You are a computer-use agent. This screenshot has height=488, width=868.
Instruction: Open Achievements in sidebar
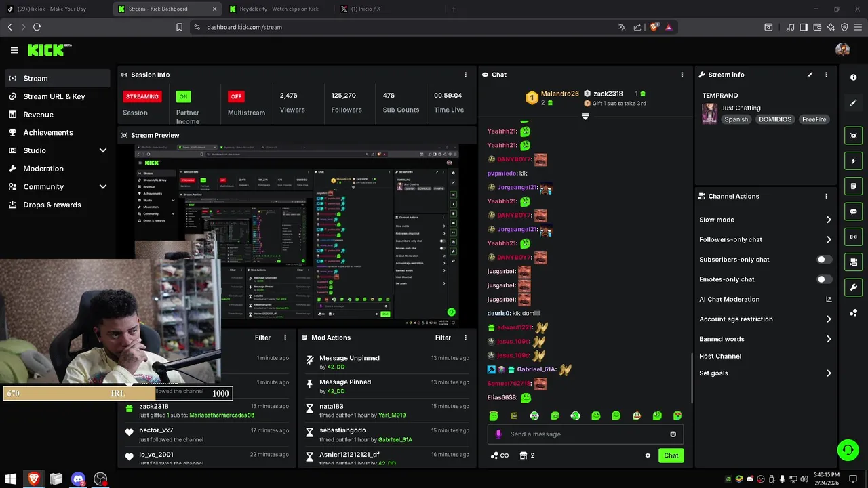[58, 132]
